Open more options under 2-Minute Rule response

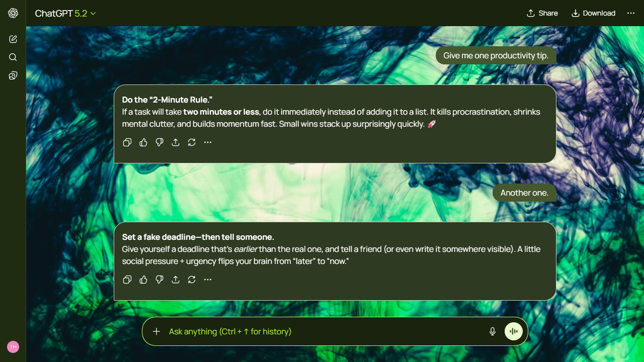208,142
